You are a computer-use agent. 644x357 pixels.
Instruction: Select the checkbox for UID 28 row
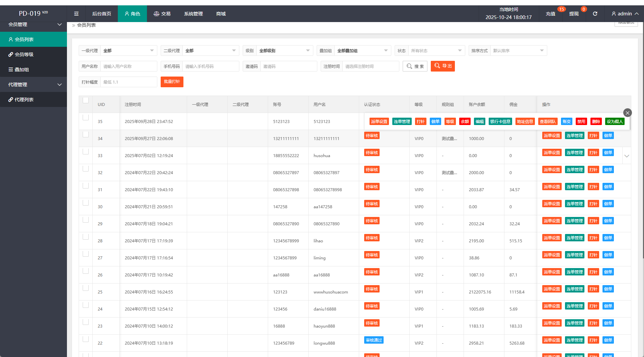coord(86,237)
